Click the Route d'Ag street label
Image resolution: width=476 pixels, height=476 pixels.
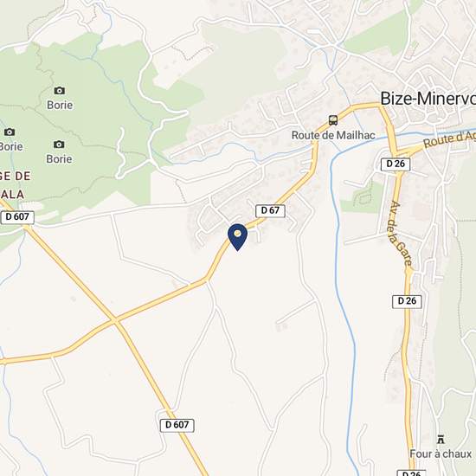coord(449,140)
